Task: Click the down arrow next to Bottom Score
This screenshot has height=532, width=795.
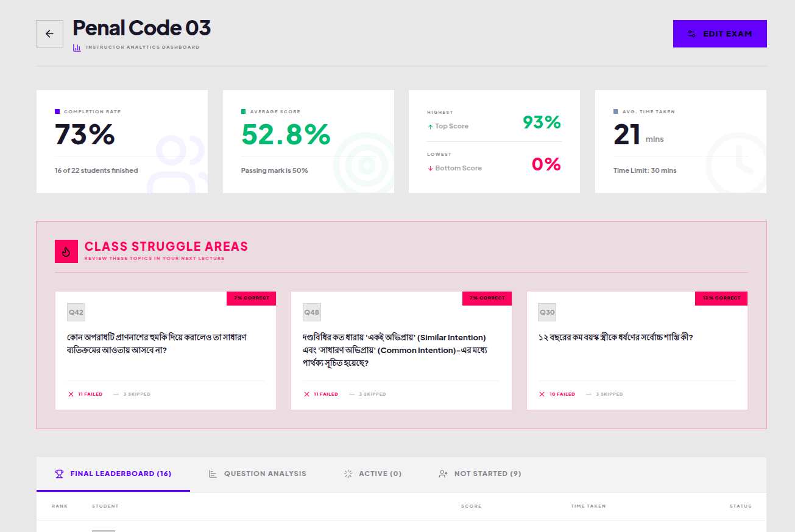Action: [x=430, y=169]
